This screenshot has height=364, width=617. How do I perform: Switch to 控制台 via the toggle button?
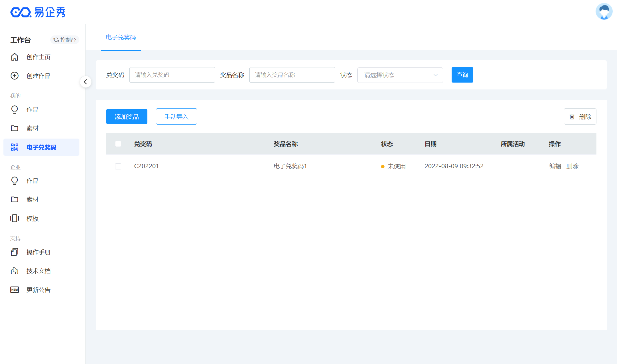65,40
